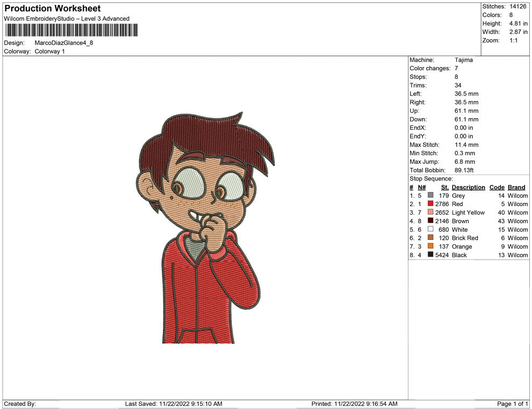Image resolution: width=532 pixels, height=409 pixels.
Task: Click the Colors value '8' in header
Action: [x=511, y=15]
